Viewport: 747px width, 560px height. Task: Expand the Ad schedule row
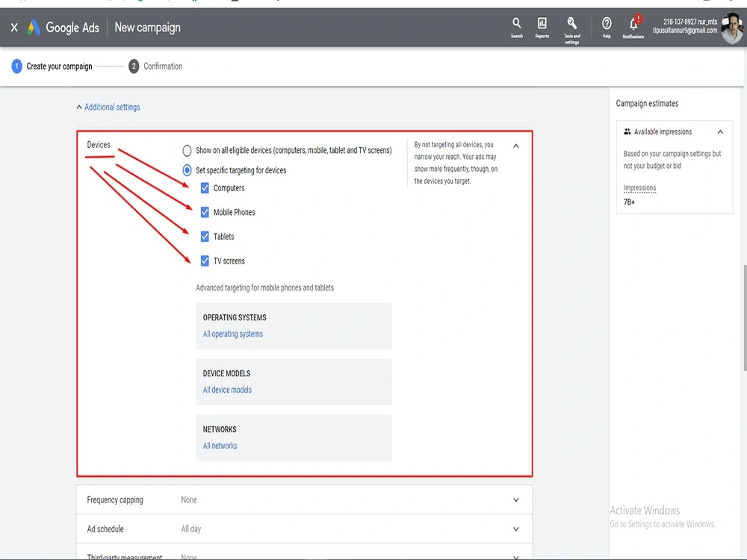(304, 529)
